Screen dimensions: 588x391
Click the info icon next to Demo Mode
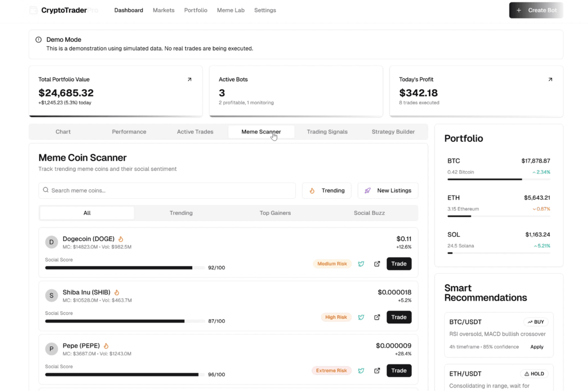[38, 40]
